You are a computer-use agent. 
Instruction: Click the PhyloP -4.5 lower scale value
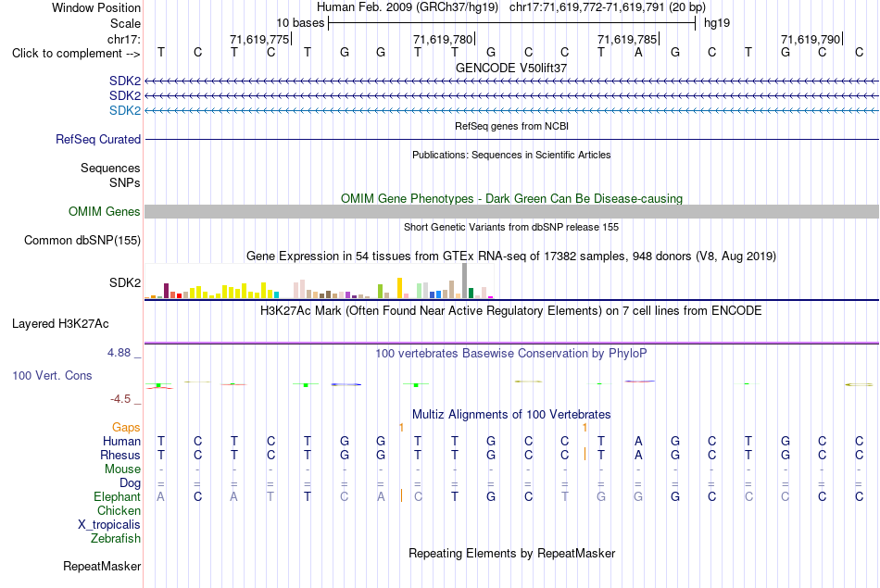[x=120, y=399]
